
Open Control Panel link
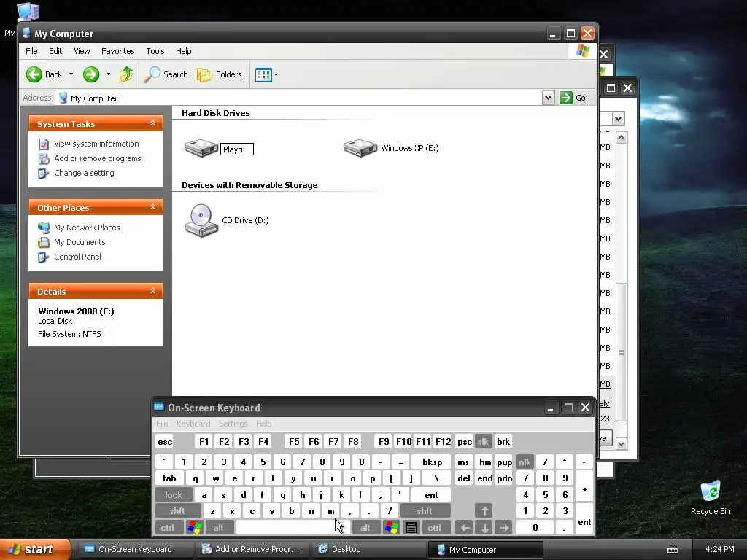pyautogui.click(x=77, y=257)
